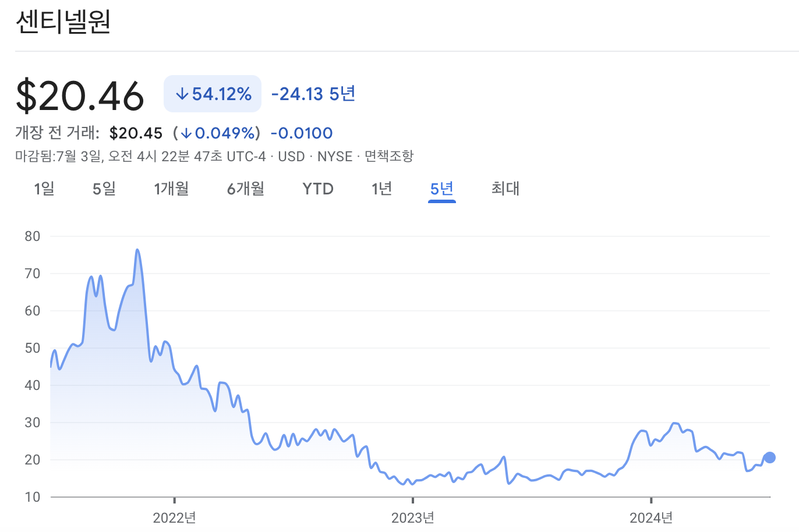
Task: Select the 1년 range tab
Action: [381, 189]
